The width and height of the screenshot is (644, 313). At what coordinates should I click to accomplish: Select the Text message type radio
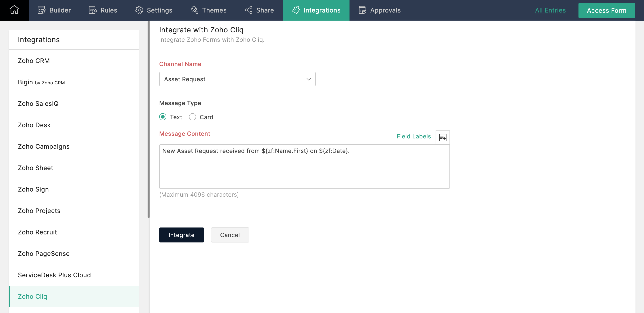coord(163,117)
